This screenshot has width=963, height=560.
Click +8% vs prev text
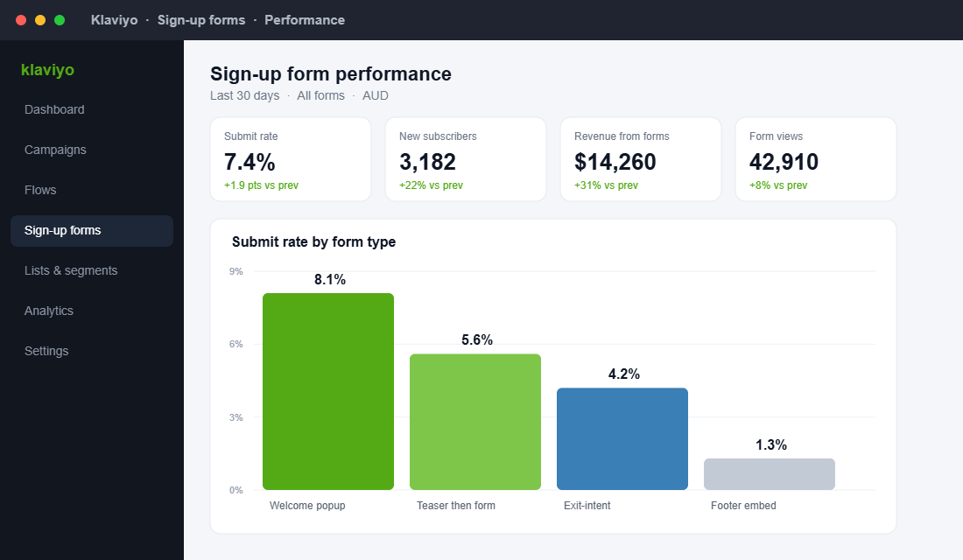pos(778,185)
